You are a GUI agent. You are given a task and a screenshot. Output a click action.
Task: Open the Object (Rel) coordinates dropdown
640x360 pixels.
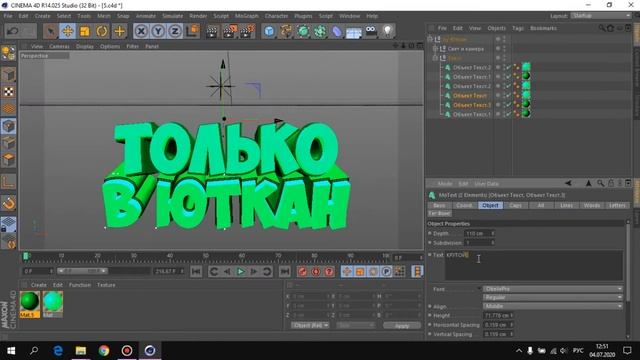tap(310, 325)
